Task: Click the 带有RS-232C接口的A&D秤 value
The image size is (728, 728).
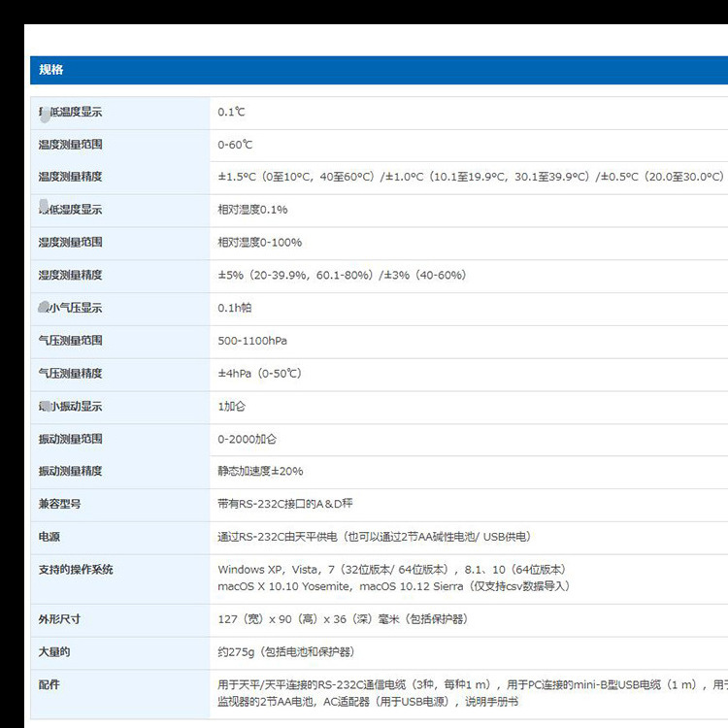Action: point(285,504)
